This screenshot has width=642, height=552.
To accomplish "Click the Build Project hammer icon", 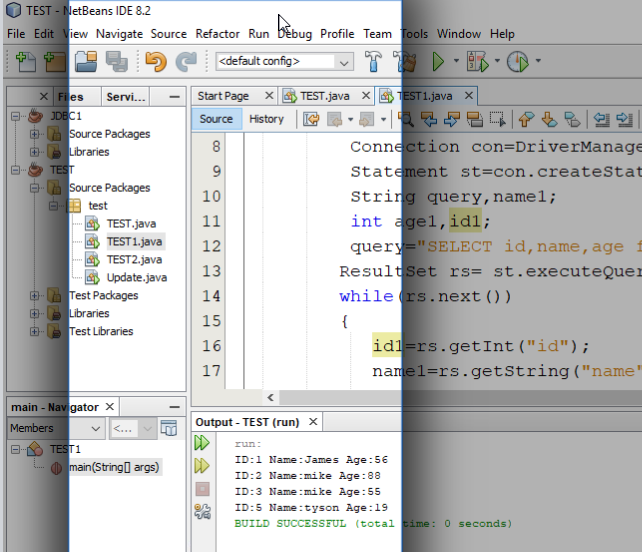I will [374, 62].
